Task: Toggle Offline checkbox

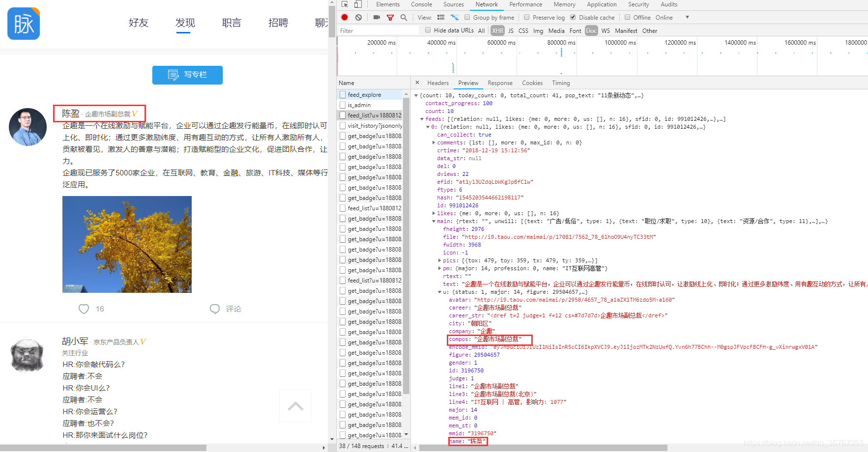Action: 627,17
